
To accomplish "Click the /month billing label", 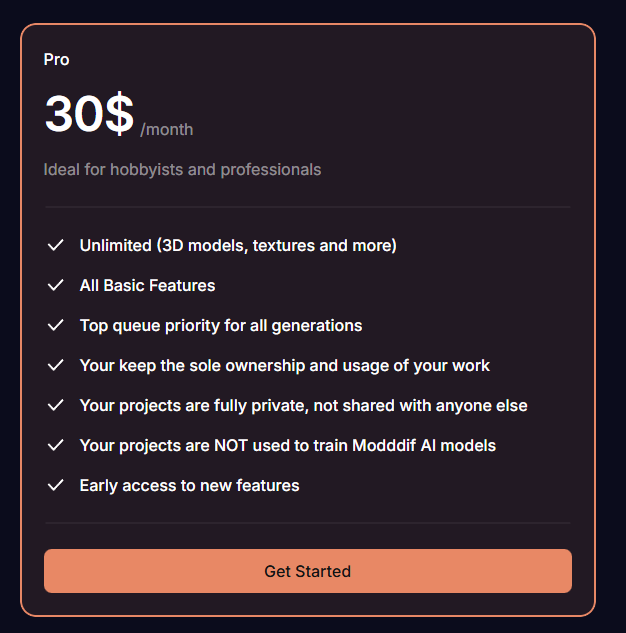I will point(167,130).
